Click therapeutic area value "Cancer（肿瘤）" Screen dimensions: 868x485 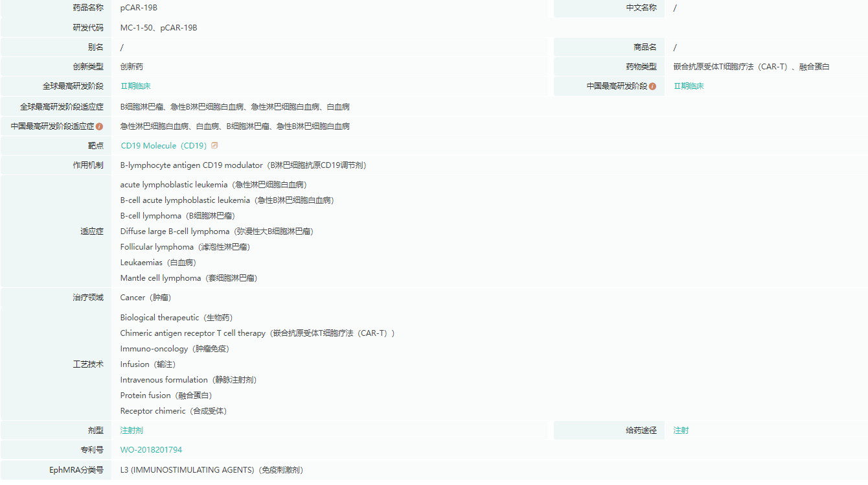tap(146, 298)
